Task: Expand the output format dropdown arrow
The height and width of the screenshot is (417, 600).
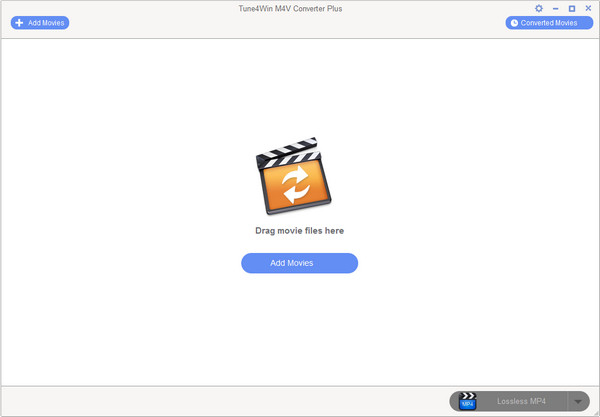Action: click(x=578, y=401)
